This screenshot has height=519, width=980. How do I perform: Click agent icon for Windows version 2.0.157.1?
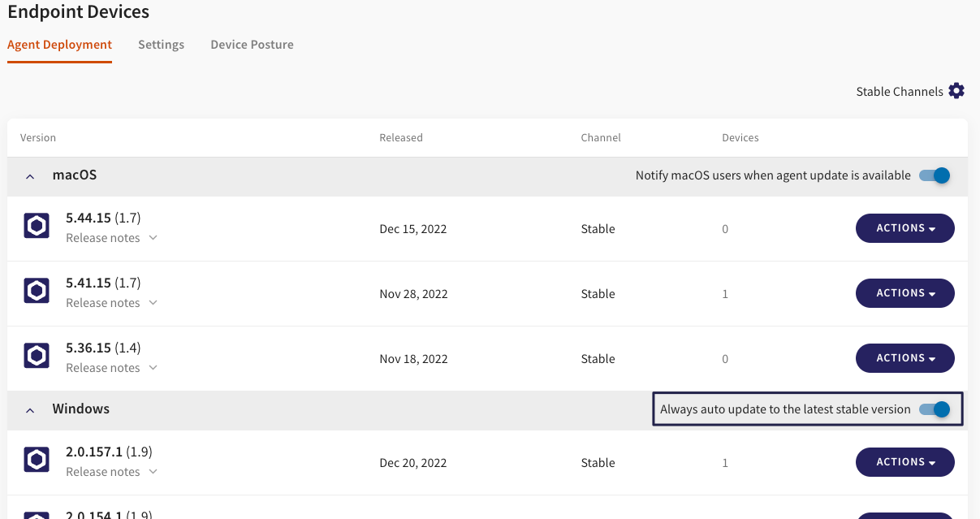pos(37,461)
